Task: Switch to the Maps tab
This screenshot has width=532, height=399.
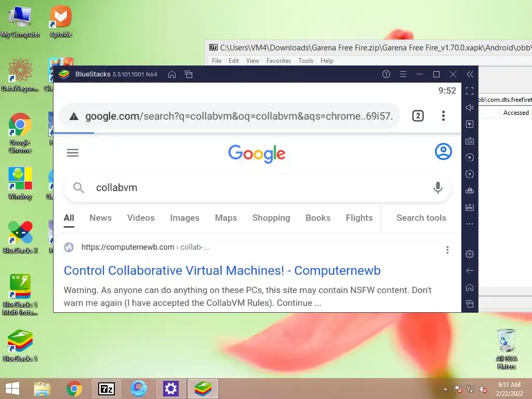Action: 226,218
